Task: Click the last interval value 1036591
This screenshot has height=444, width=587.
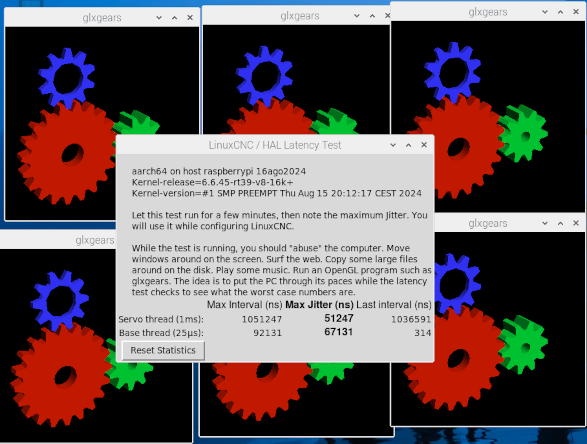Action: (x=411, y=319)
